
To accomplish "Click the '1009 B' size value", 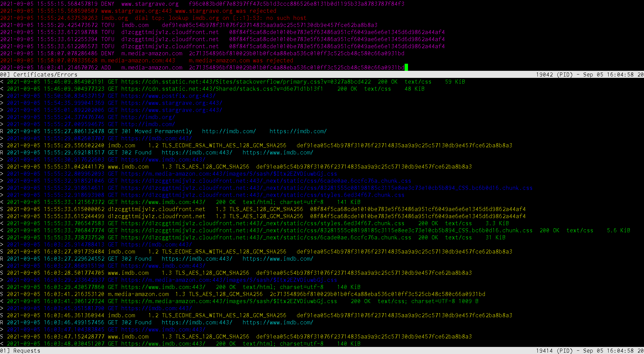I will 468,301.
